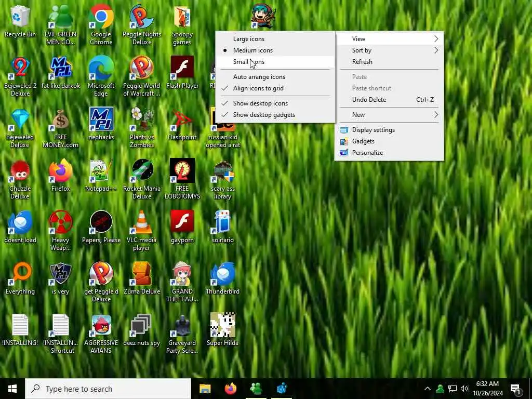This screenshot has width=532, height=399.
Task: Expand the New submenu
Action: pyautogui.click(x=389, y=115)
